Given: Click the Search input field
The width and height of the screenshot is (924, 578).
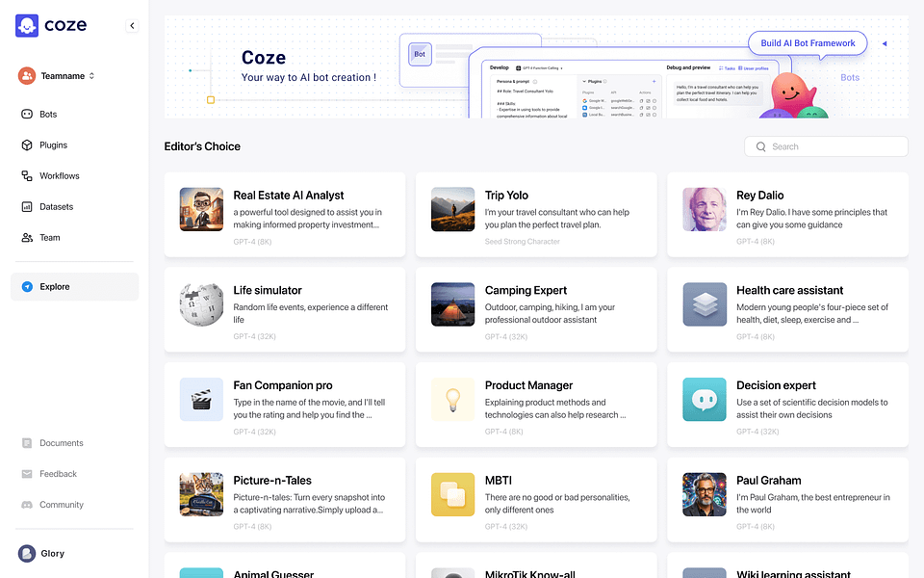Looking at the screenshot, I should [825, 145].
